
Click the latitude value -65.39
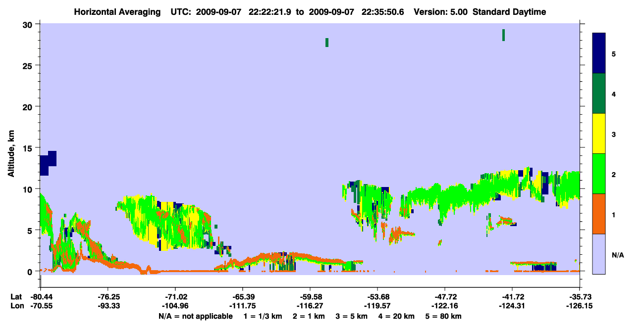coord(243,297)
